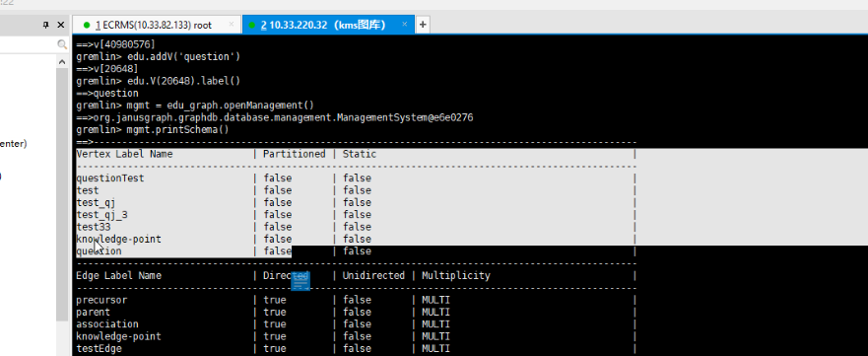Click the green status dot on ECRMS tab
This screenshot has height=356, width=868.
tap(87, 25)
